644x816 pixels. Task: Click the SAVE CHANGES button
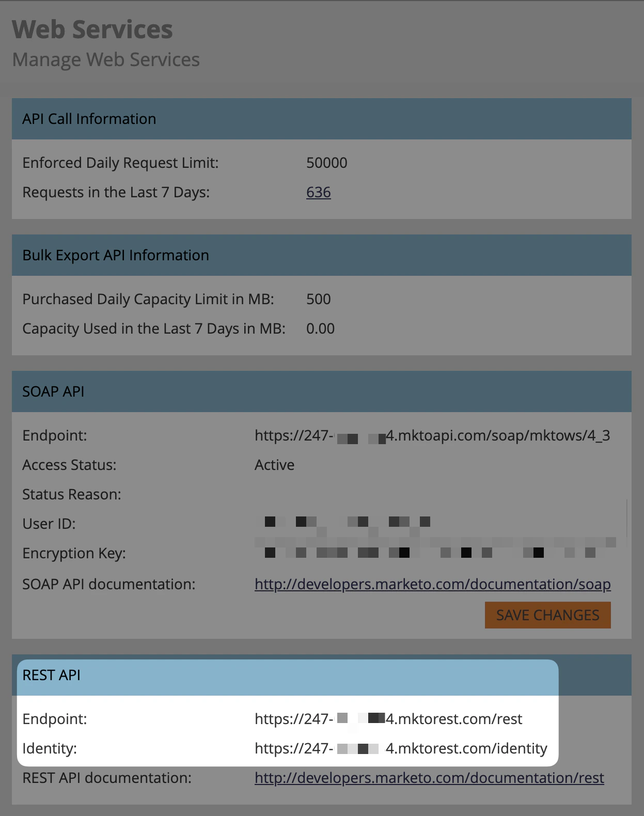point(547,615)
